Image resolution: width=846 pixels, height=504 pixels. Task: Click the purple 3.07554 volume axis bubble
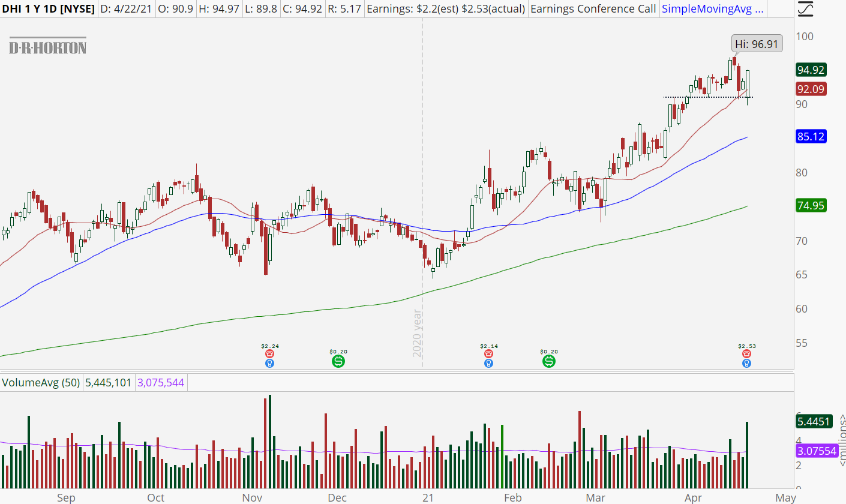click(x=816, y=451)
